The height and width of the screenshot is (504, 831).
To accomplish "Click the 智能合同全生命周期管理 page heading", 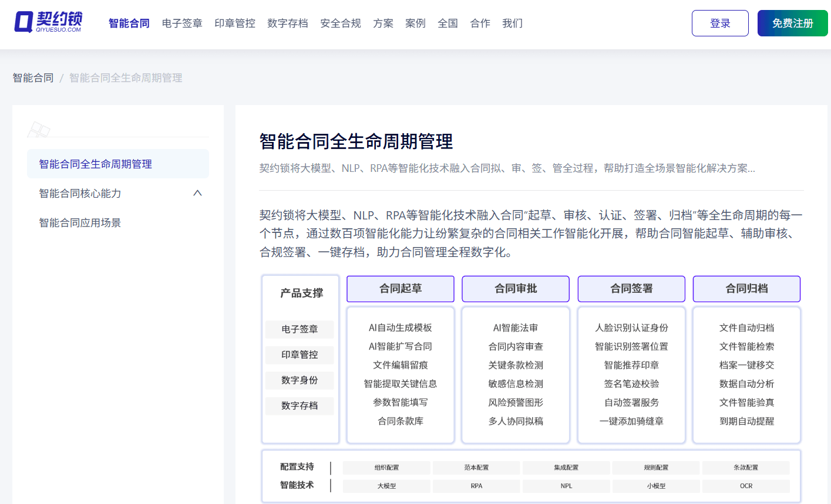I will [356, 141].
